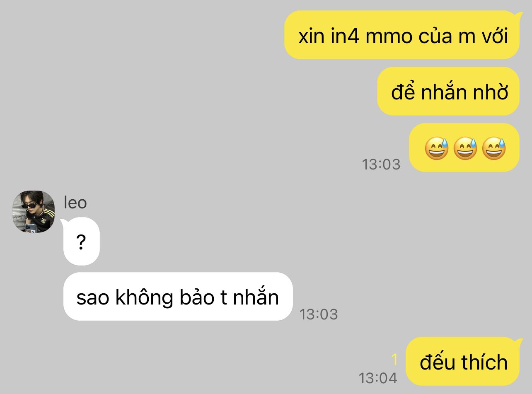Tap the unread count 1 indicator

(x=394, y=359)
